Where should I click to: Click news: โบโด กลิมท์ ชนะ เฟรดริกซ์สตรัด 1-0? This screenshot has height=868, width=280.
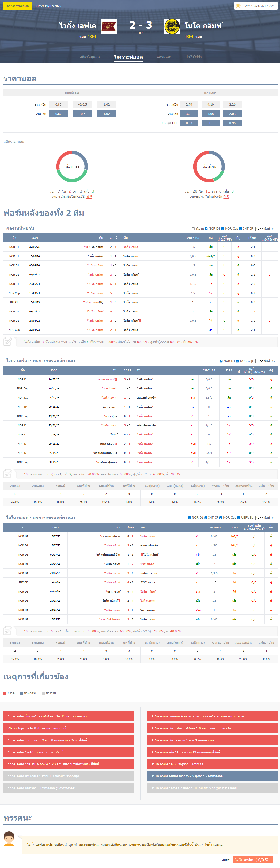(212, 728)
